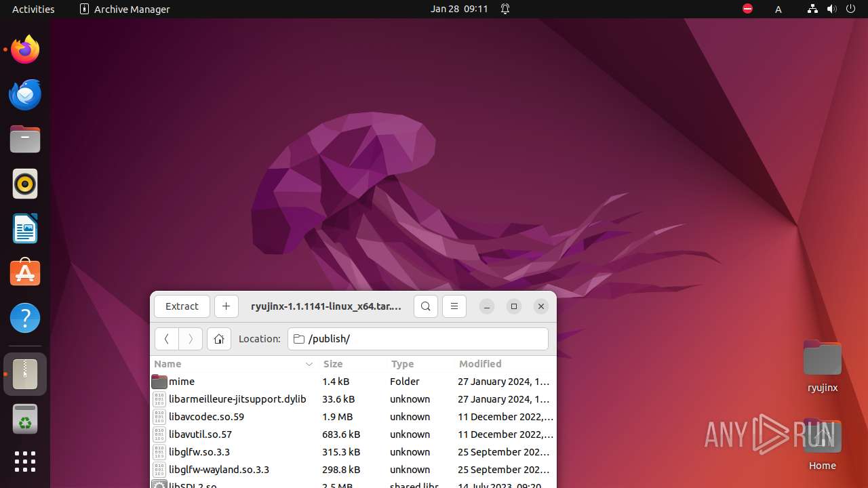Open search in Archive Manager
The width and height of the screenshot is (868, 488).
[426, 306]
